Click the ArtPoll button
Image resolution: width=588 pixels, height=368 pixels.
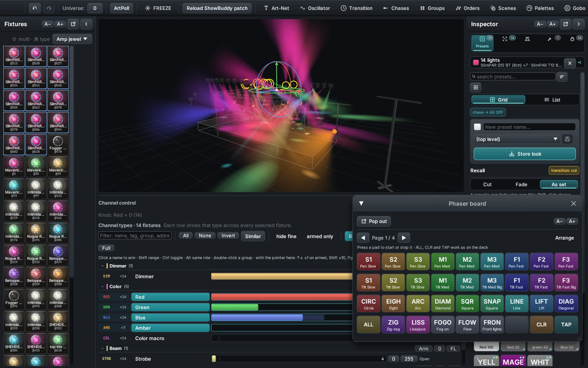(121, 8)
